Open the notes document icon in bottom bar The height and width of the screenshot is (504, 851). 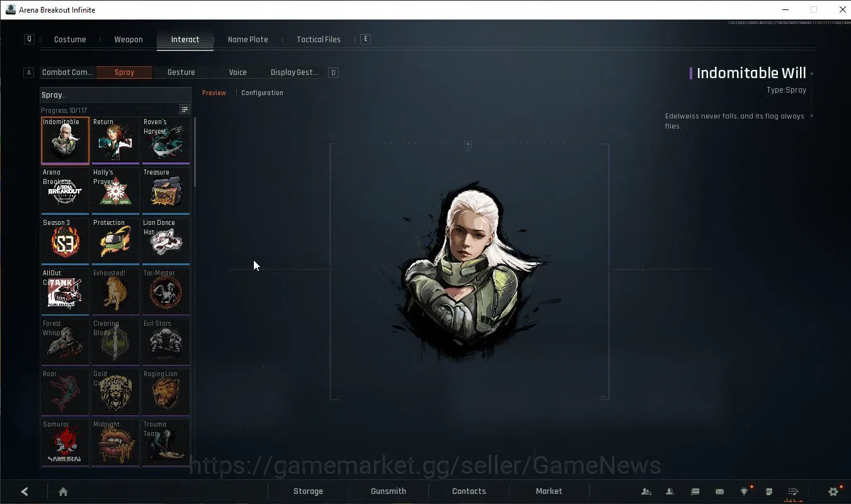[x=768, y=491]
